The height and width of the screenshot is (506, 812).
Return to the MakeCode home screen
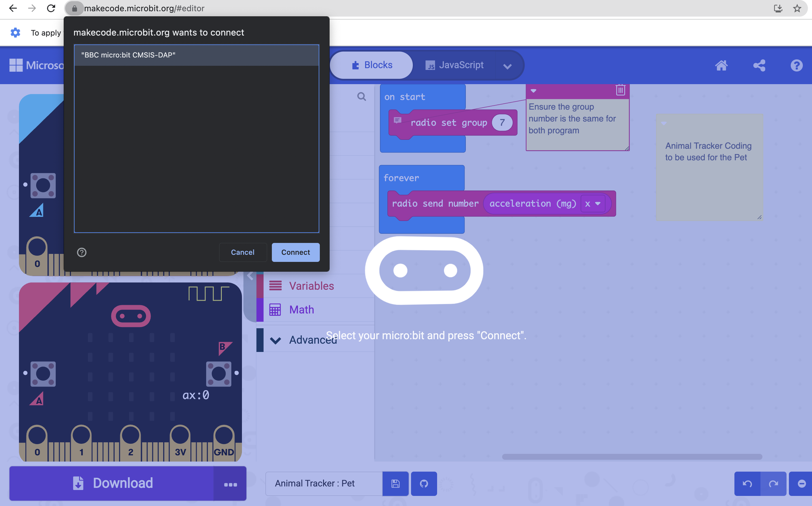(722, 65)
